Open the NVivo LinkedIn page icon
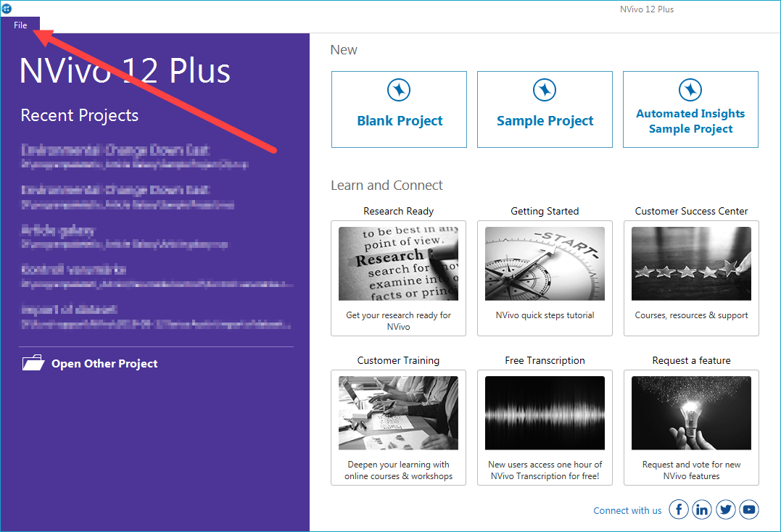This screenshot has width=781, height=532. pyautogui.click(x=702, y=510)
